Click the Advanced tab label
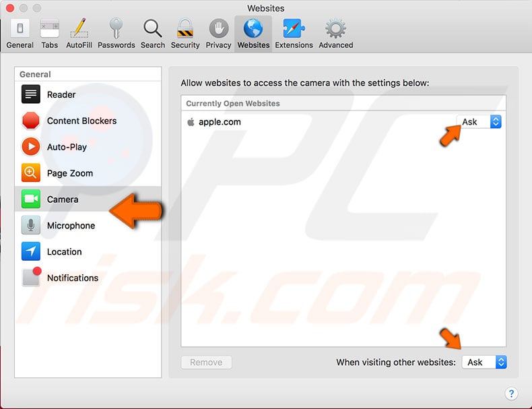This screenshot has width=532, height=409. tap(335, 45)
